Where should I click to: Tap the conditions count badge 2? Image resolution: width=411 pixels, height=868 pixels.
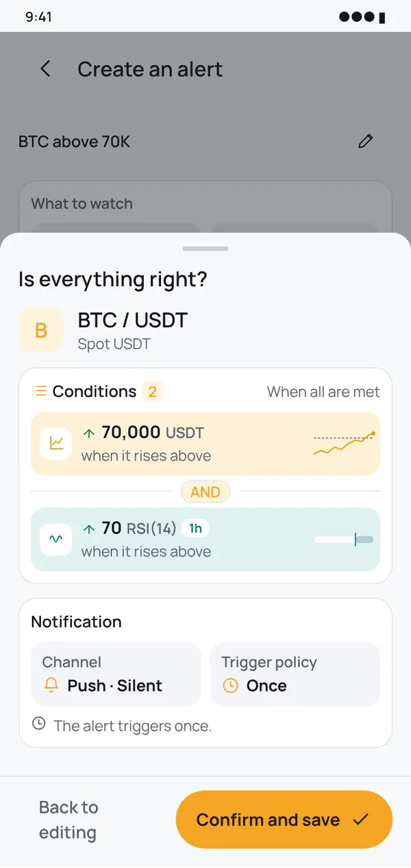coord(153,392)
